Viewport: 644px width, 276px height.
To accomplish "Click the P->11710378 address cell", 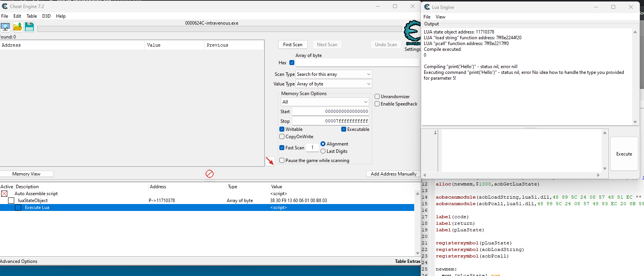I will click(162, 201).
